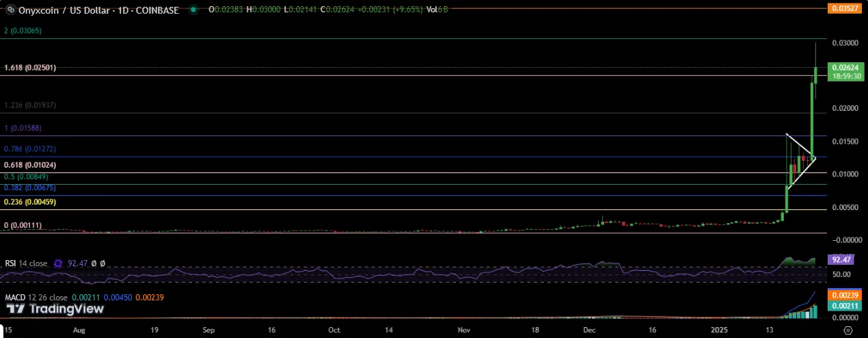Click the Sep label on the time axis
Image resolution: width=868 pixels, height=338 pixels.
point(209,329)
